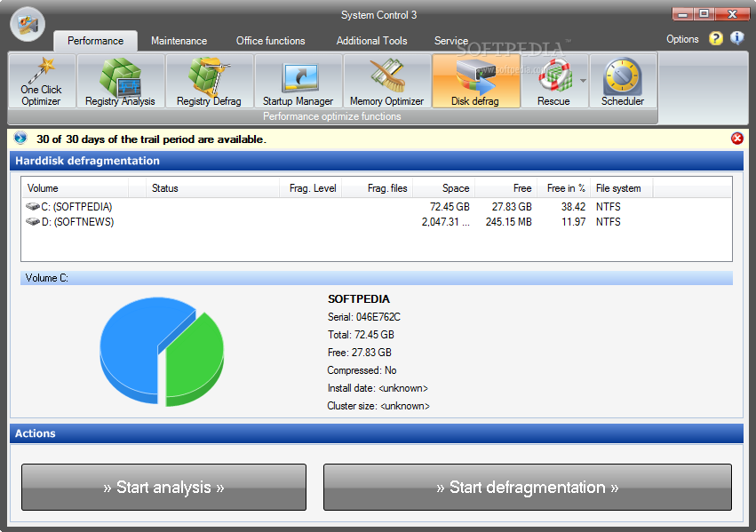Open the yellow Help question mark icon
The width and height of the screenshot is (756, 532).
[x=716, y=38]
